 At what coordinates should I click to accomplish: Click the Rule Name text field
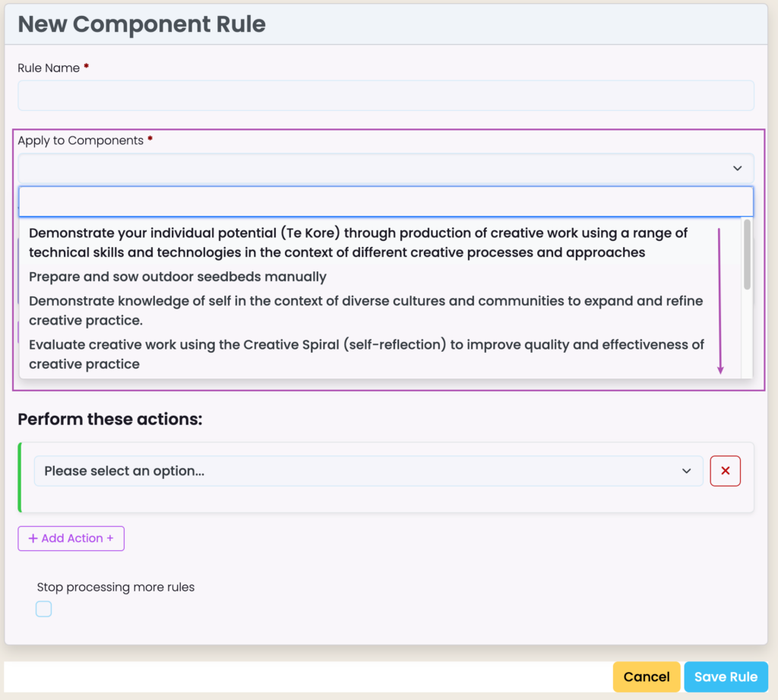pos(385,96)
